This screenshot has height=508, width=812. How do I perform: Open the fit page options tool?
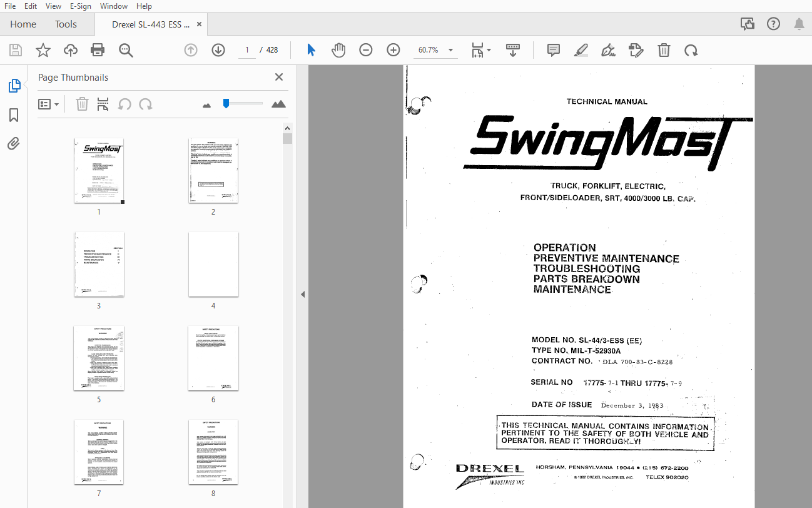coord(480,50)
